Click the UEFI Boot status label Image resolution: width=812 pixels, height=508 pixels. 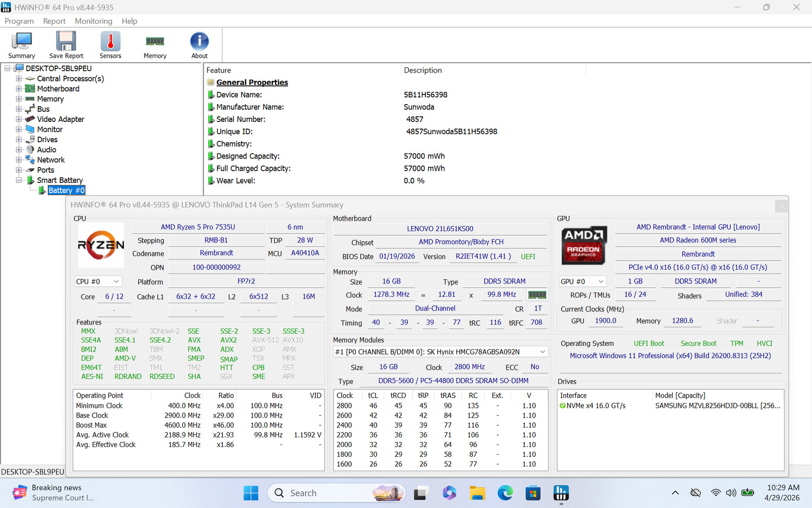[649, 343]
